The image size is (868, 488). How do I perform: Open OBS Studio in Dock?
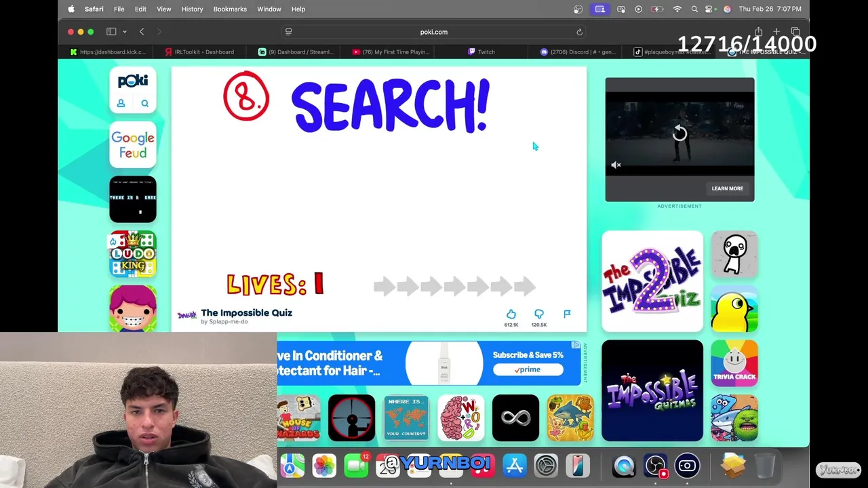(656, 466)
